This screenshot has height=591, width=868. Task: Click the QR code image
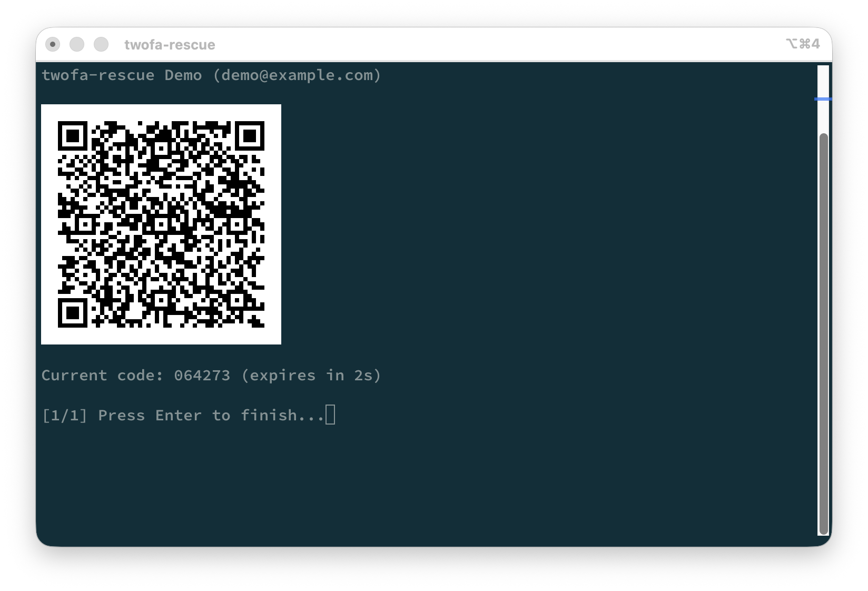click(161, 224)
